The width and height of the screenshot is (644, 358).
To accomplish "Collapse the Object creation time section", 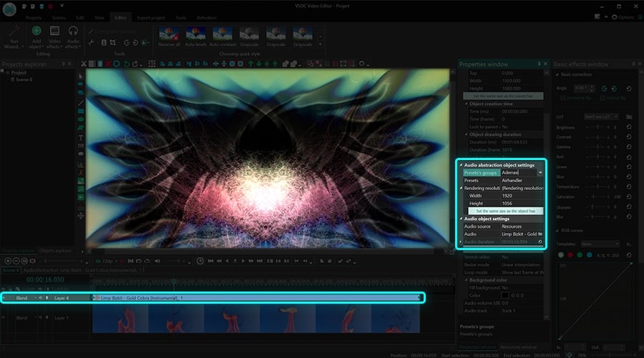I will coord(466,104).
